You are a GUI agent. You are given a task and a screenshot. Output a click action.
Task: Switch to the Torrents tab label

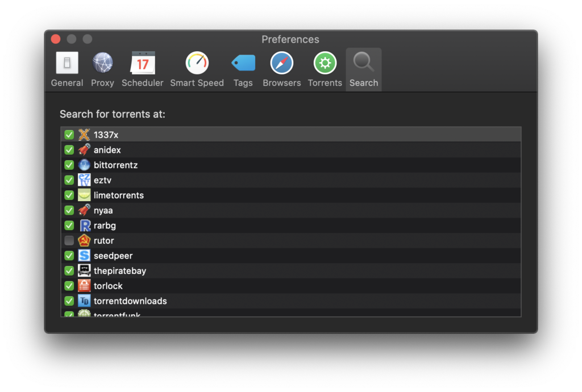click(325, 83)
